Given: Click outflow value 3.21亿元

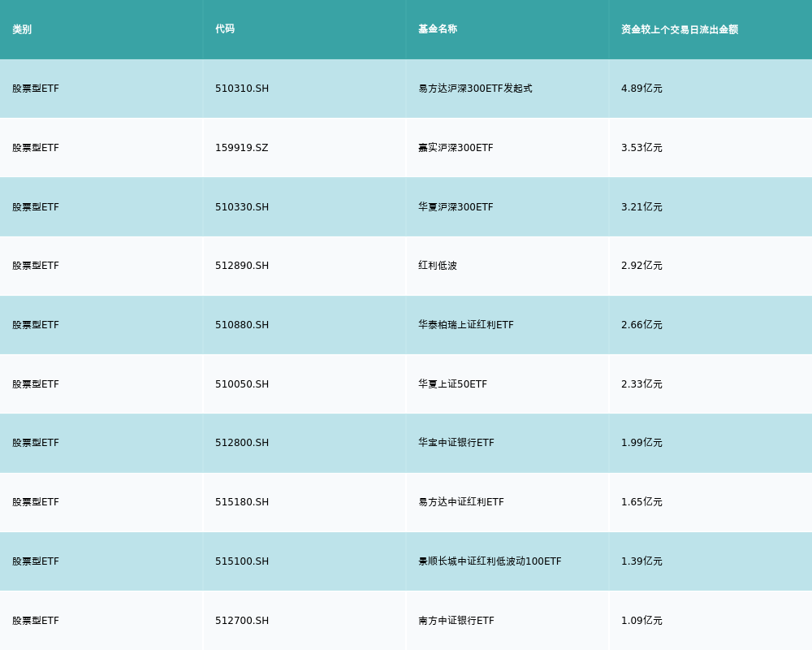Looking at the screenshot, I should pyautogui.click(x=641, y=207).
